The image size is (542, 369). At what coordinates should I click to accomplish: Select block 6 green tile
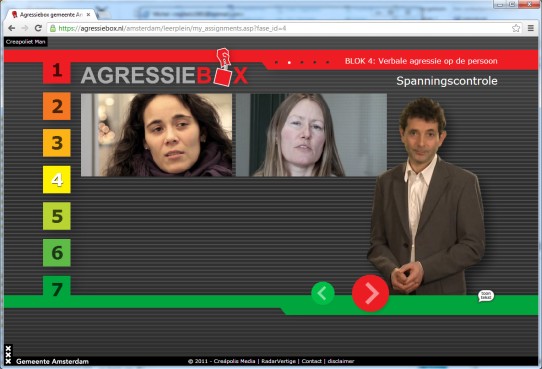pos(57,253)
